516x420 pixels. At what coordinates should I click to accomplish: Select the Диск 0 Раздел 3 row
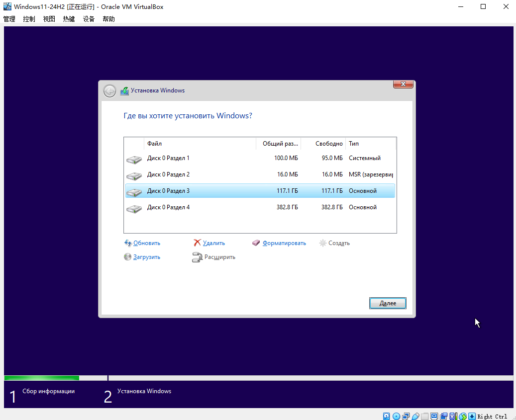[260, 191]
